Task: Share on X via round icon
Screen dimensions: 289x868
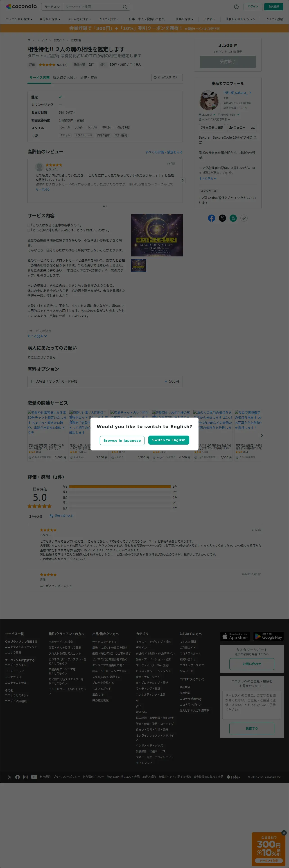Action: coord(222,218)
